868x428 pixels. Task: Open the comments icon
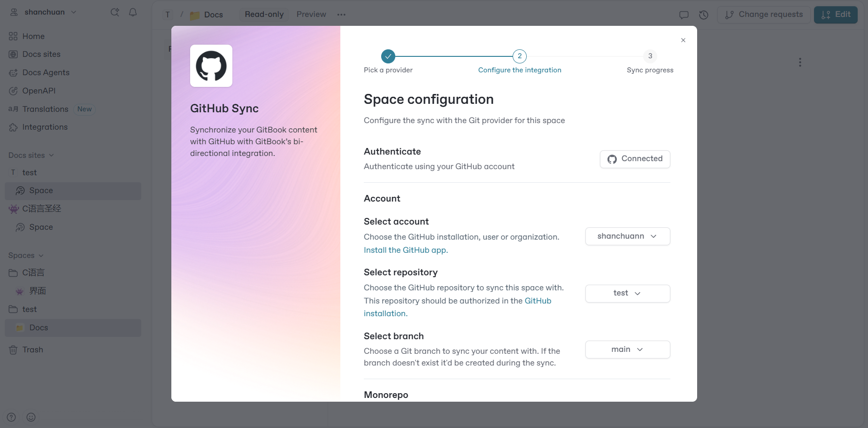[684, 15]
